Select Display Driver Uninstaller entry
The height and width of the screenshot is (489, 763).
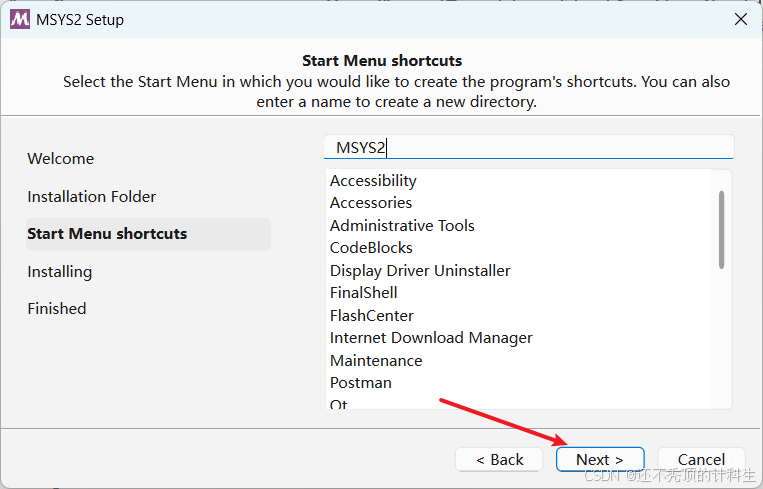[x=518, y=271]
